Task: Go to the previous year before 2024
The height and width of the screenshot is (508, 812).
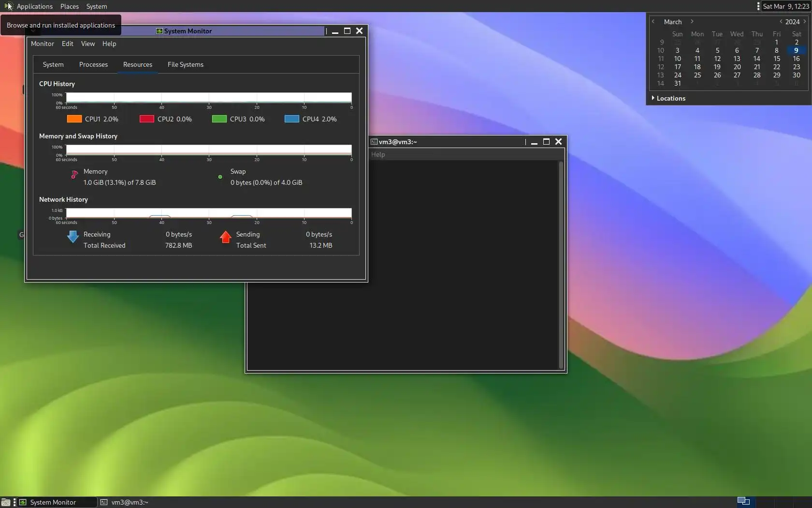Action: [781, 21]
